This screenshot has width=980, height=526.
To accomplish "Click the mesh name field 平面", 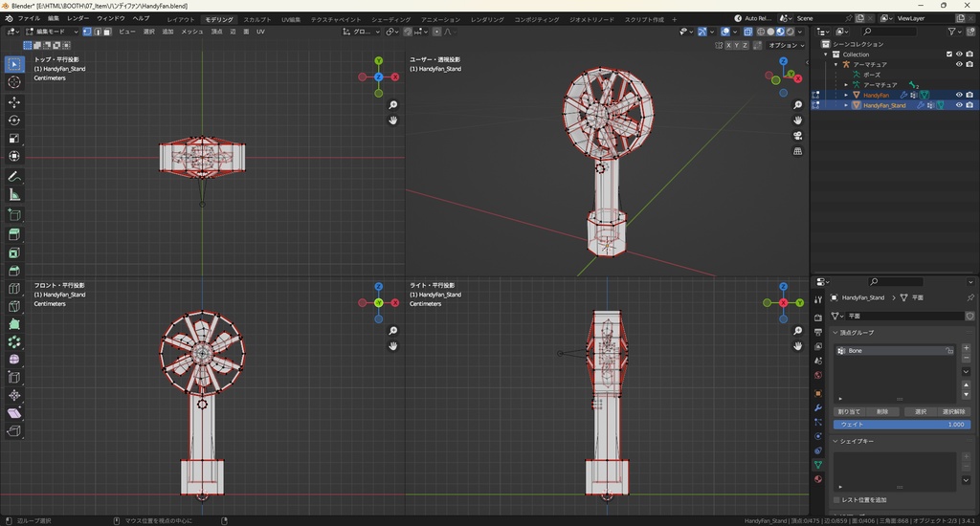I will click(905, 317).
